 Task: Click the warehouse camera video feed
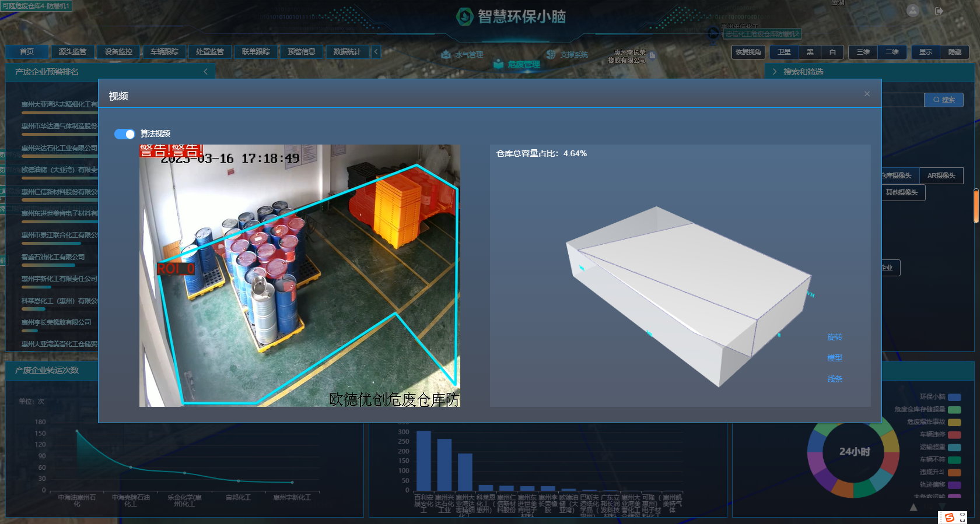coord(300,275)
